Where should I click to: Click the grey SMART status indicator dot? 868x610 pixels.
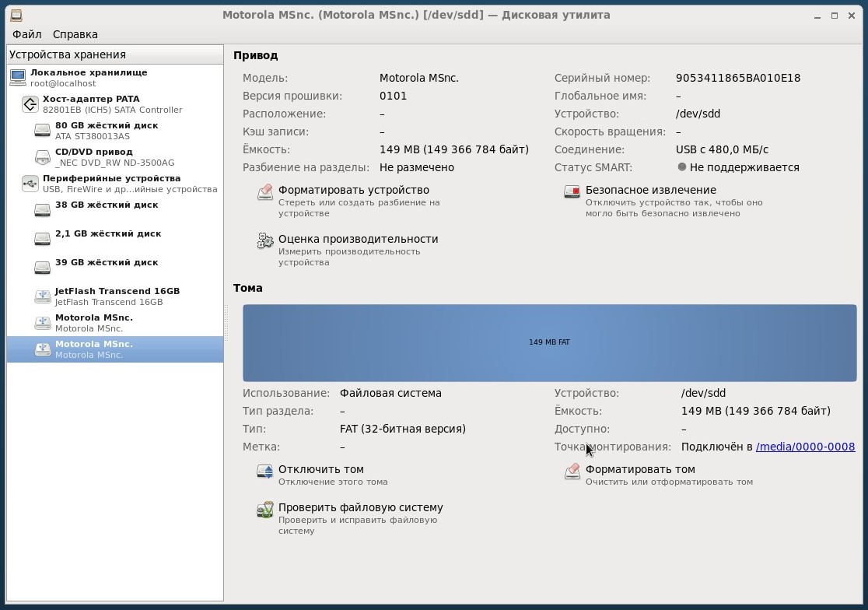tap(682, 167)
